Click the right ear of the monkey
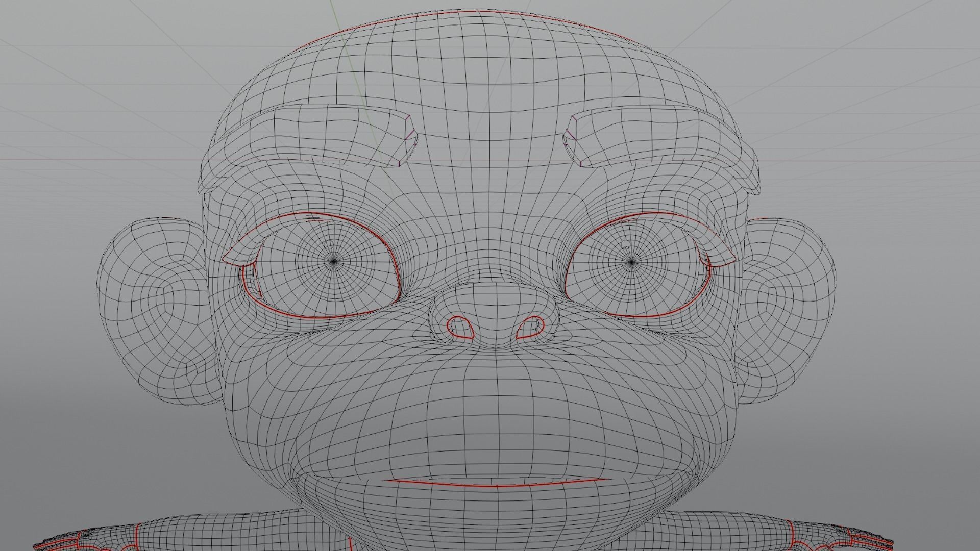Image resolution: width=980 pixels, height=551 pixels. [x=786, y=306]
